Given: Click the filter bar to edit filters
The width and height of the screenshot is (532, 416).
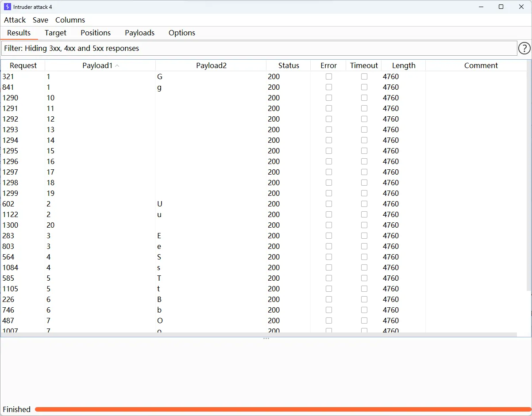Looking at the screenshot, I should pyautogui.click(x=259, y=48).
